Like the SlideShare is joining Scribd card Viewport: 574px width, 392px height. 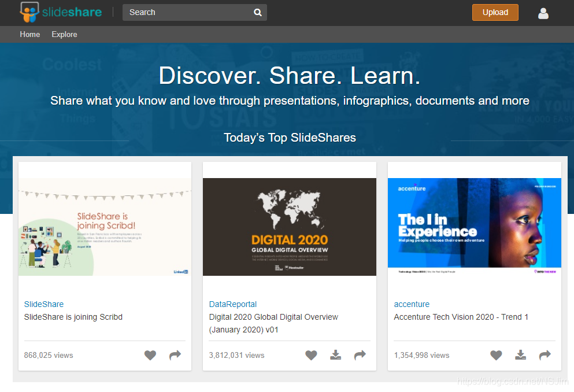click(x=150, y=355)
